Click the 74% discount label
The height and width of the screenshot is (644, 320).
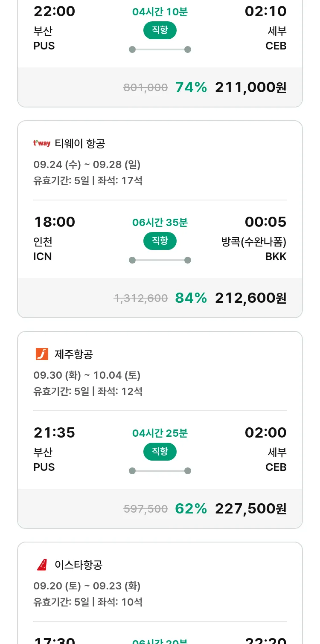(191, 87)
